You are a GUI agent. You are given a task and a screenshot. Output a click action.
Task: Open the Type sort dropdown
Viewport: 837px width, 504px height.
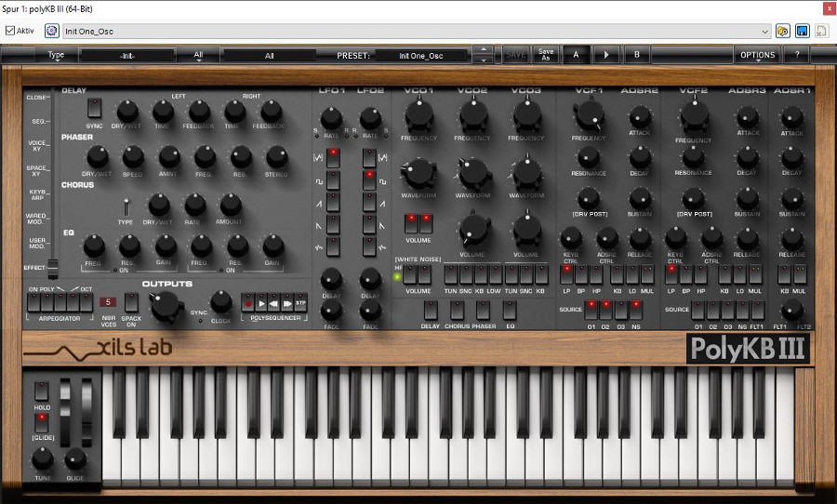(x=56, y=55)
